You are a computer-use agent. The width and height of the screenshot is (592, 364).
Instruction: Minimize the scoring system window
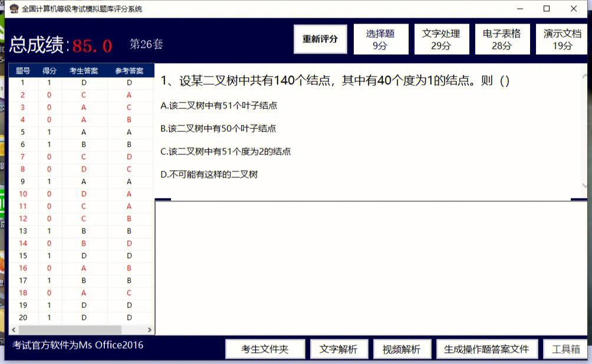tap(520, 9)
